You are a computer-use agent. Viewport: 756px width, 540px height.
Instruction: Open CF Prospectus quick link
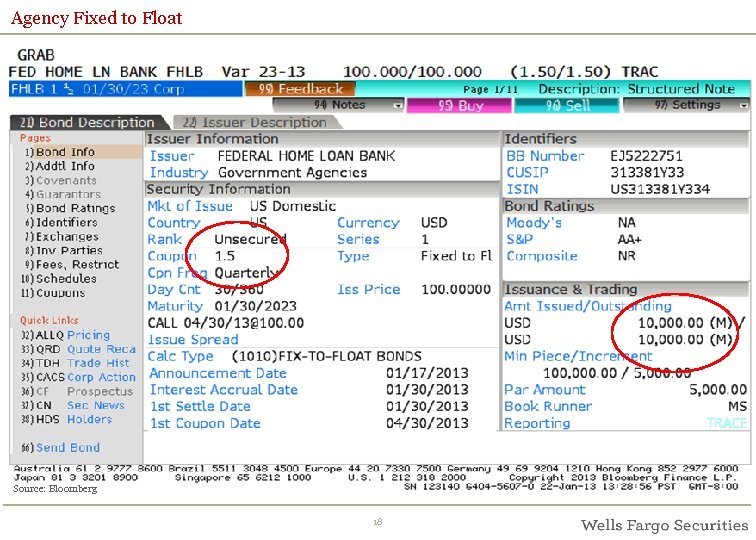pyautogui.click(x=77, y=392)
